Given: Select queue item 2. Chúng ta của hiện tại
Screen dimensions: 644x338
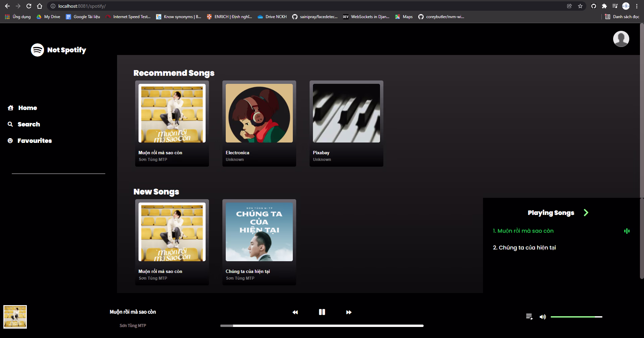Looking at the screenshot, I should pyautogui.click(x=524, y=247).
